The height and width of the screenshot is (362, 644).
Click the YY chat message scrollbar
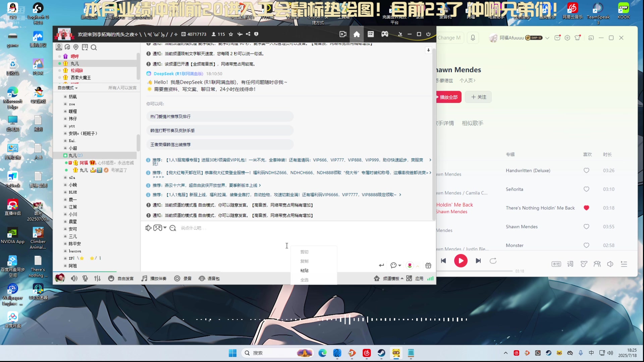[434, 134]
